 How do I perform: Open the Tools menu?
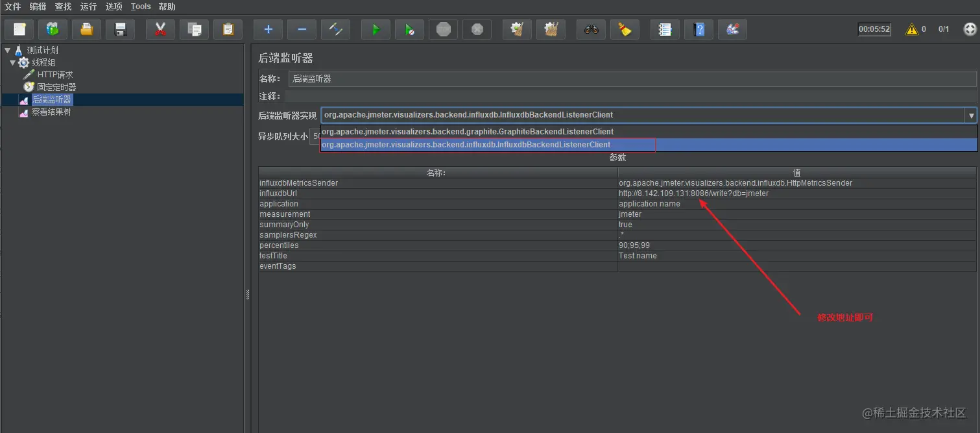click(141, 6)
